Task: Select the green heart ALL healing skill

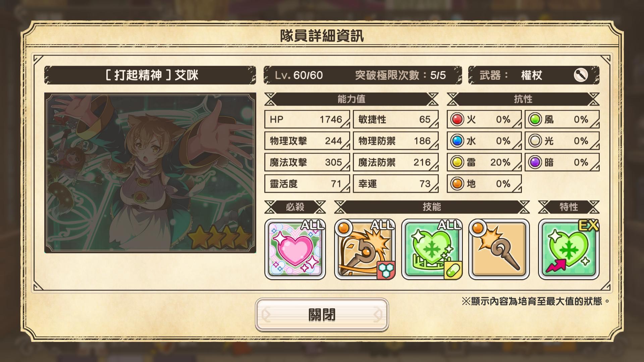Action: click(x=432, y=249)
